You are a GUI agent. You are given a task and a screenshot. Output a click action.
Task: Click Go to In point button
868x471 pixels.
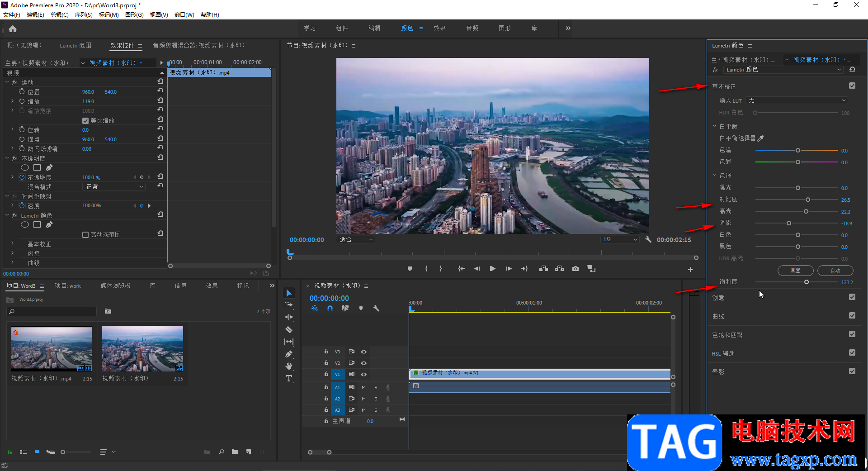coord(461,269)
